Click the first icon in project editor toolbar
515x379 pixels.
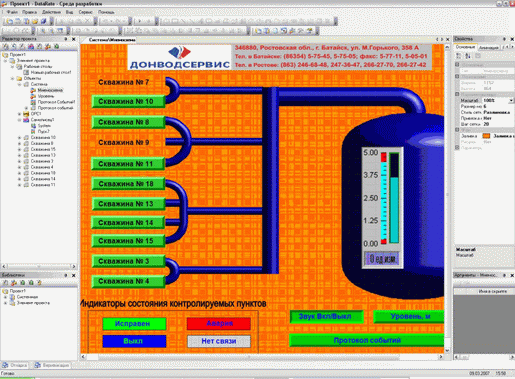[x=6, y=46]
